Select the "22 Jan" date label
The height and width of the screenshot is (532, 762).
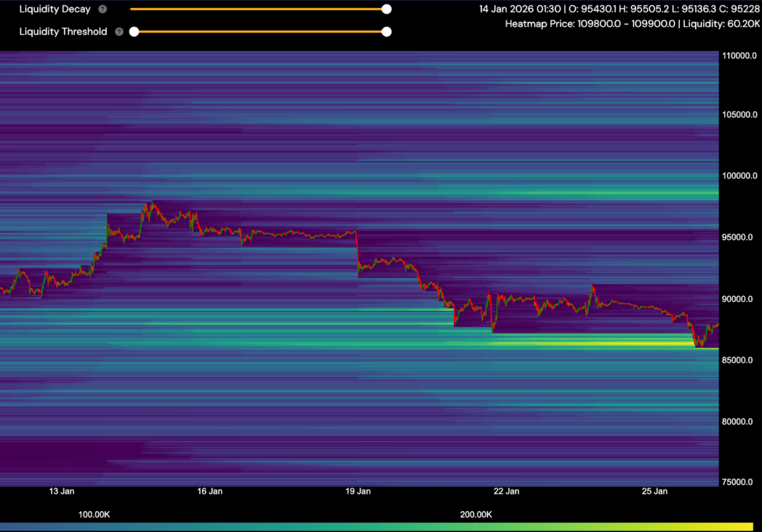click(x=506, y=491)
